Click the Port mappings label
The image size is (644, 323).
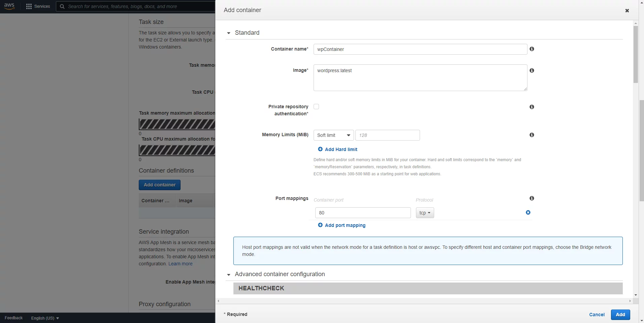(x=292, y=198)
